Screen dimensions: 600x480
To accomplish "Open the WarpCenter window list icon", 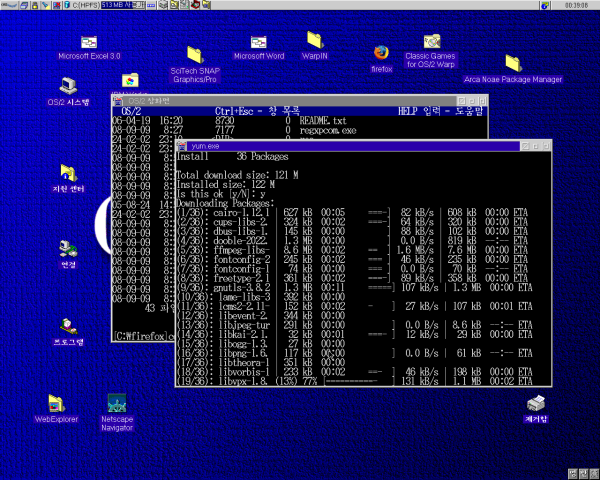I will pos(24,5).
